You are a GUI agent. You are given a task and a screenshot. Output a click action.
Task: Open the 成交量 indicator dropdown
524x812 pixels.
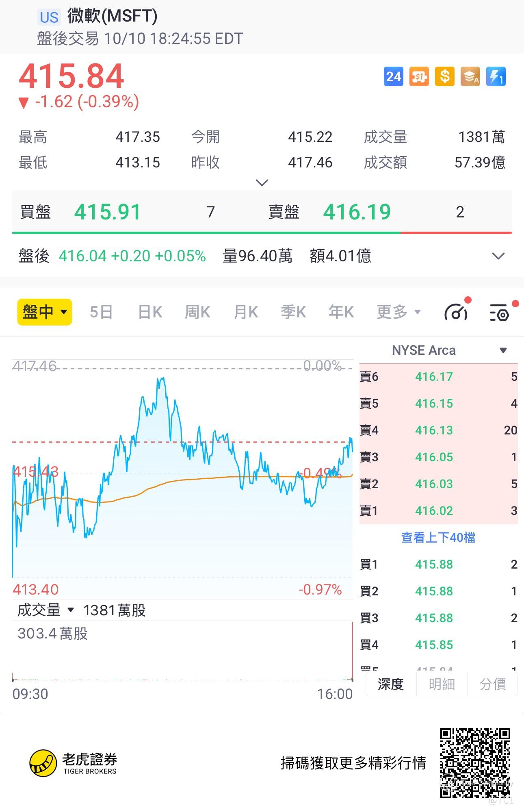coord(46,610)
